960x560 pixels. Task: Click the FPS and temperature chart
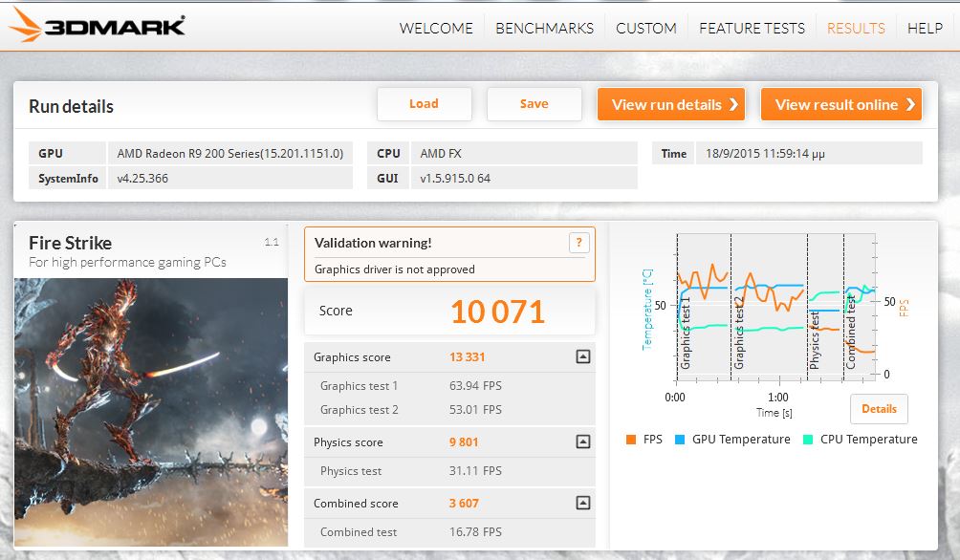[x=775, y=307]
